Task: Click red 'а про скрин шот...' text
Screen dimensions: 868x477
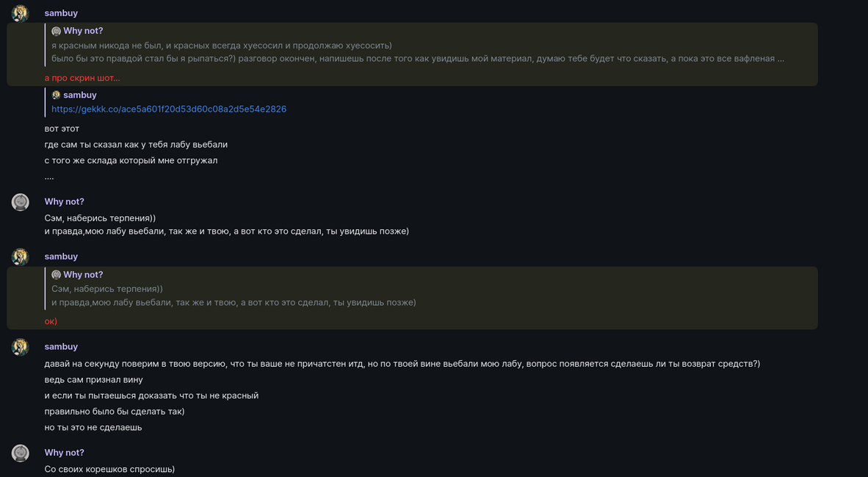Action: [x=82, y=78]
